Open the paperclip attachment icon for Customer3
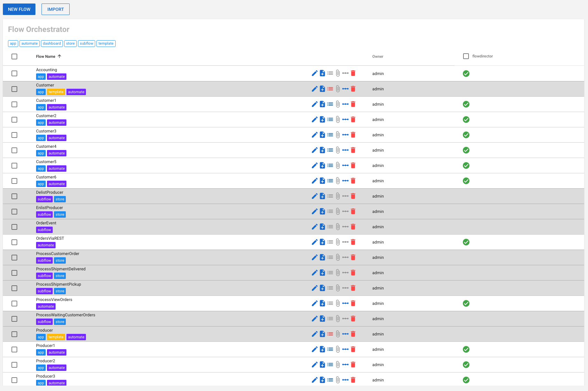The width and height of the screenshot is (588, 391). click(338, 135)
